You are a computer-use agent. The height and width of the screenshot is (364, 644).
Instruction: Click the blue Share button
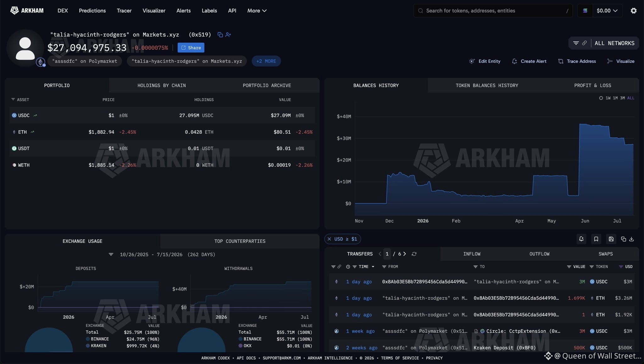[191, 48]
